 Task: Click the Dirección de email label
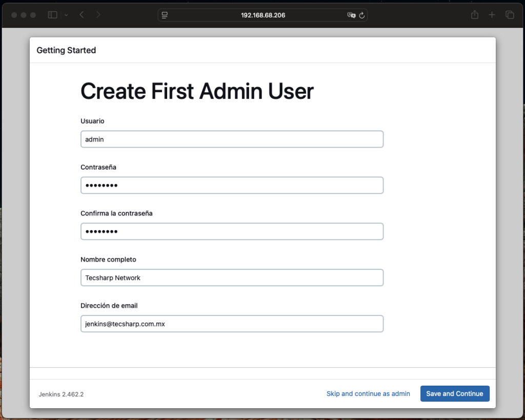click(109, 306)
